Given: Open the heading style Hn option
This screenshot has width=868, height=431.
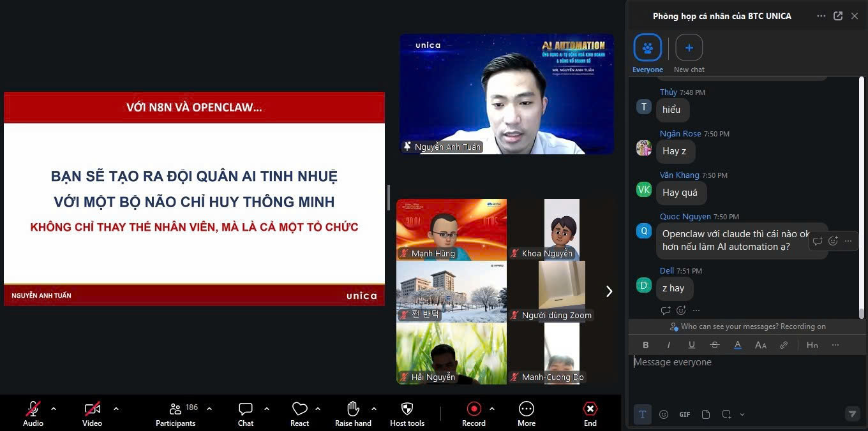Looking at the screenshot, I should pyautogui.click(x=812, y=345).
